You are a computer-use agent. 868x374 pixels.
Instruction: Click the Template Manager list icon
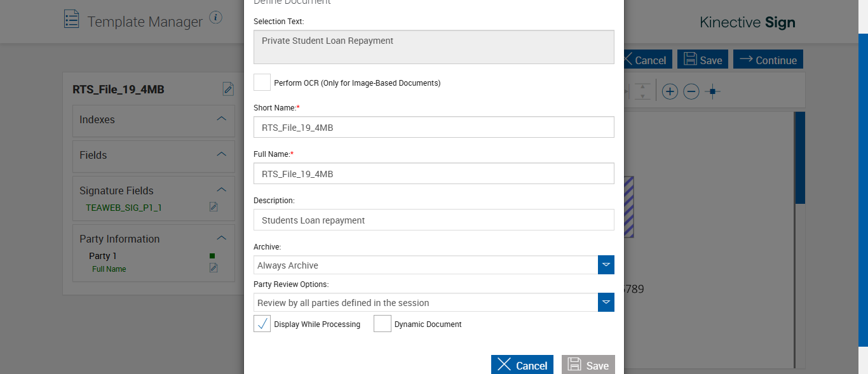[72, 19]
